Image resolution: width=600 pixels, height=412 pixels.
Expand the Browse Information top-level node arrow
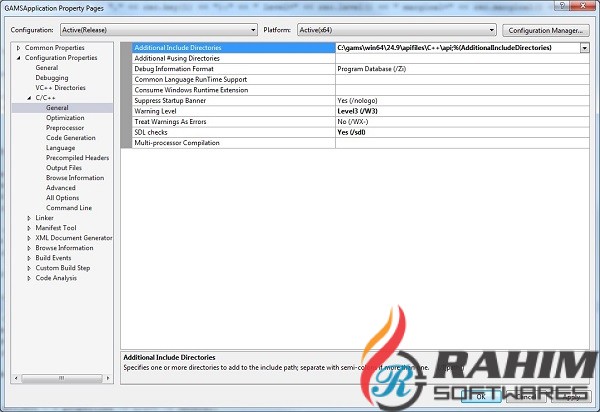point(29,248)
